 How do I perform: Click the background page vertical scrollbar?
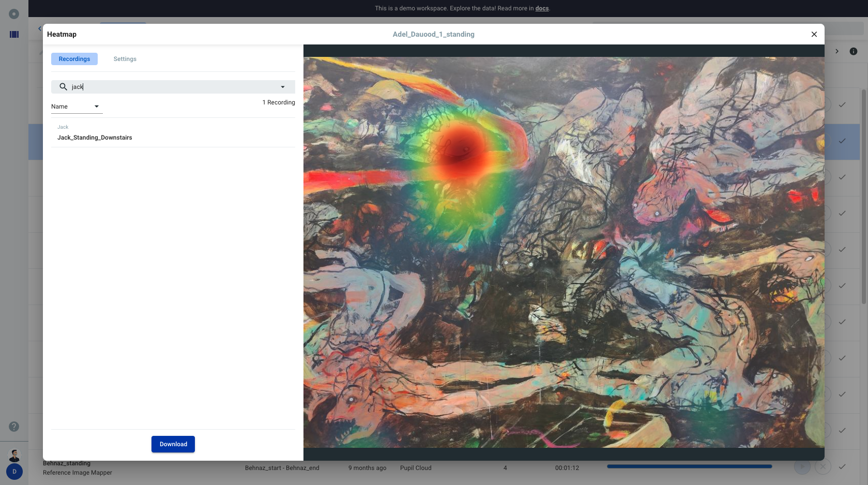point(863,196)
